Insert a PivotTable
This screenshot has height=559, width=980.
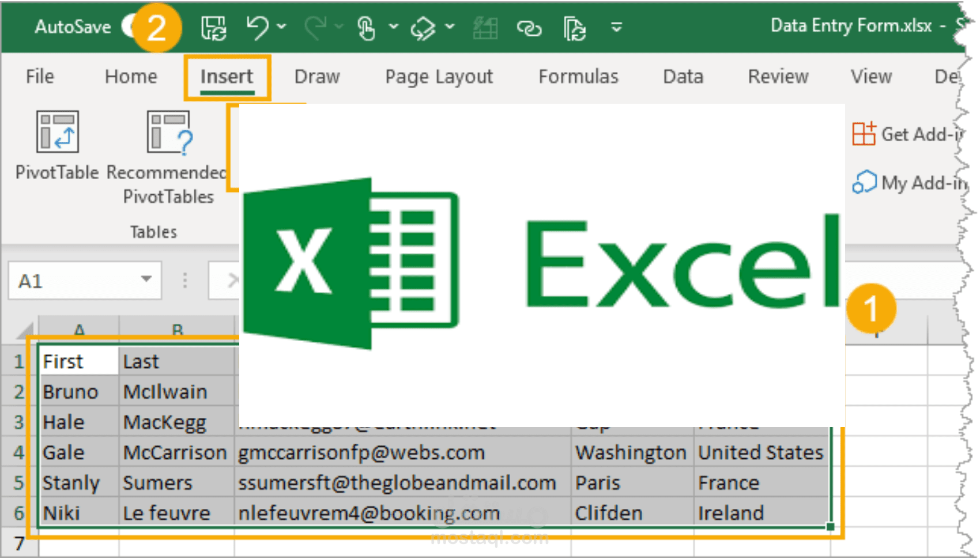57,145
